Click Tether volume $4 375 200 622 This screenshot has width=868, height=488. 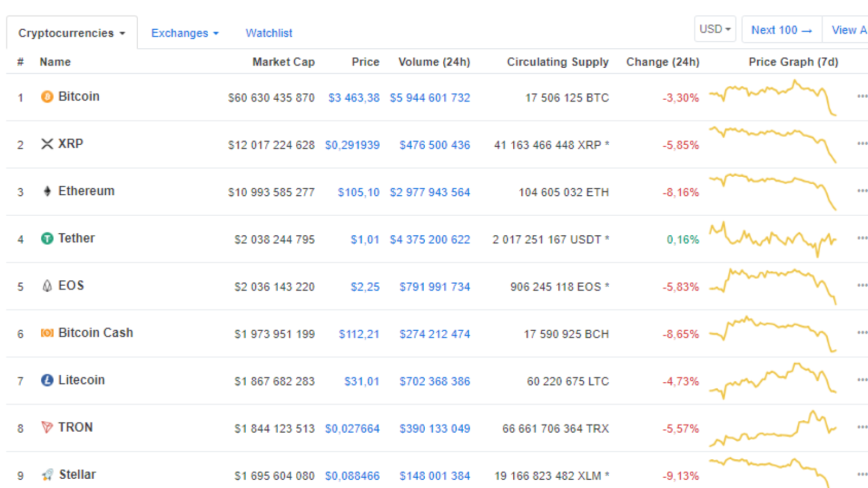tap(430, 239)
